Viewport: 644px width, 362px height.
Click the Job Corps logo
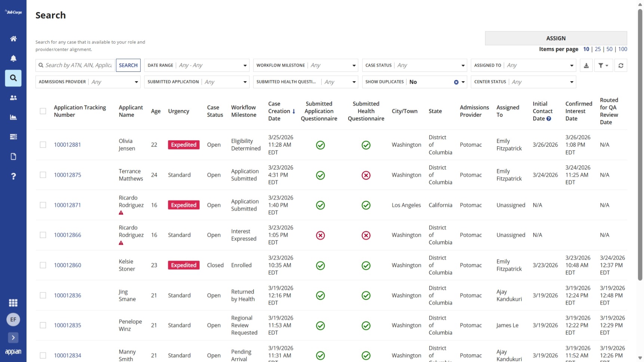[x=13, y=12]
